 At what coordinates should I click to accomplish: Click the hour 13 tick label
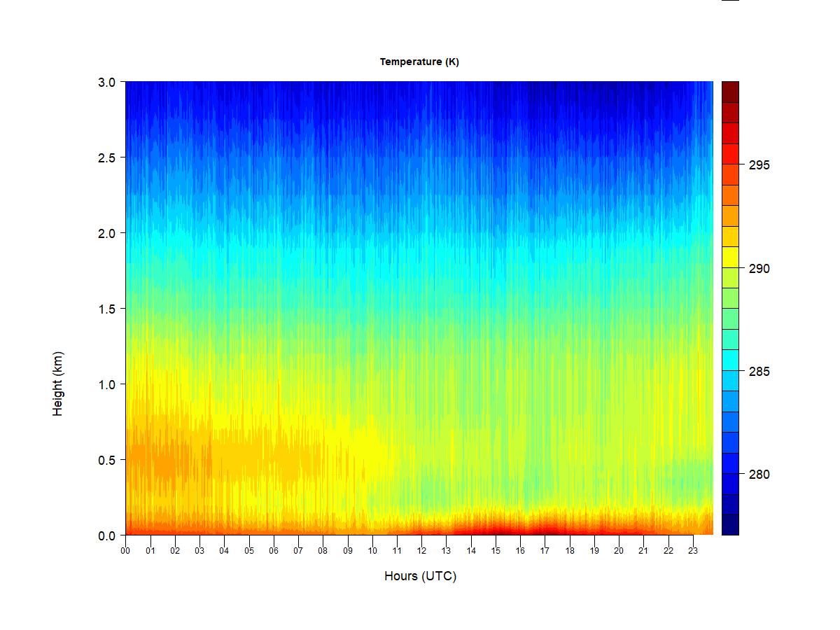click(x=446, y=551)
